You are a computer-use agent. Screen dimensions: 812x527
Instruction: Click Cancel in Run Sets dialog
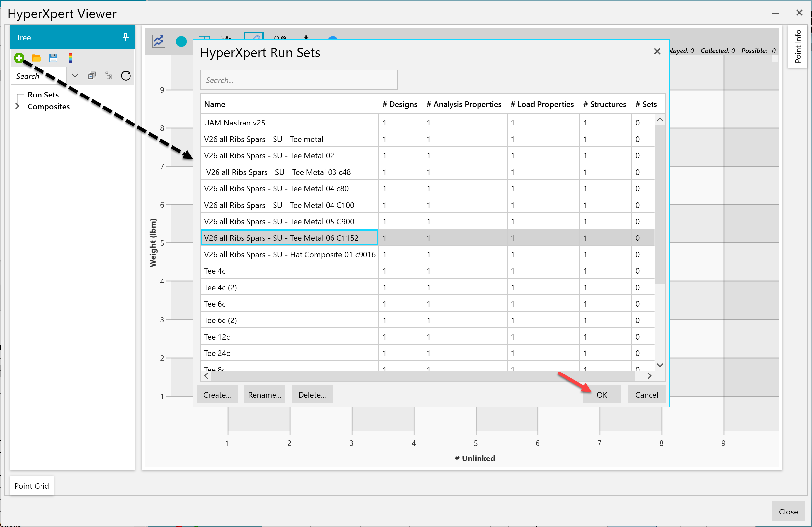(647, 394)
